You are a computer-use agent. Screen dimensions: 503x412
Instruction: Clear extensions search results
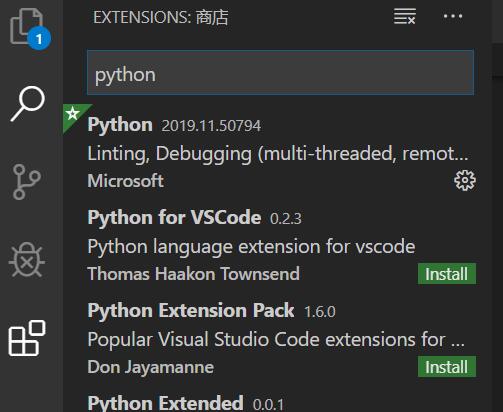(405, 16)
